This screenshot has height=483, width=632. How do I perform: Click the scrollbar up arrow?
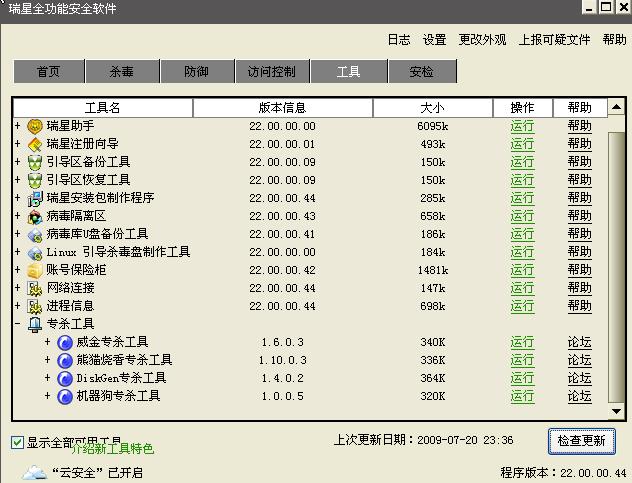(x=616, y=107)
